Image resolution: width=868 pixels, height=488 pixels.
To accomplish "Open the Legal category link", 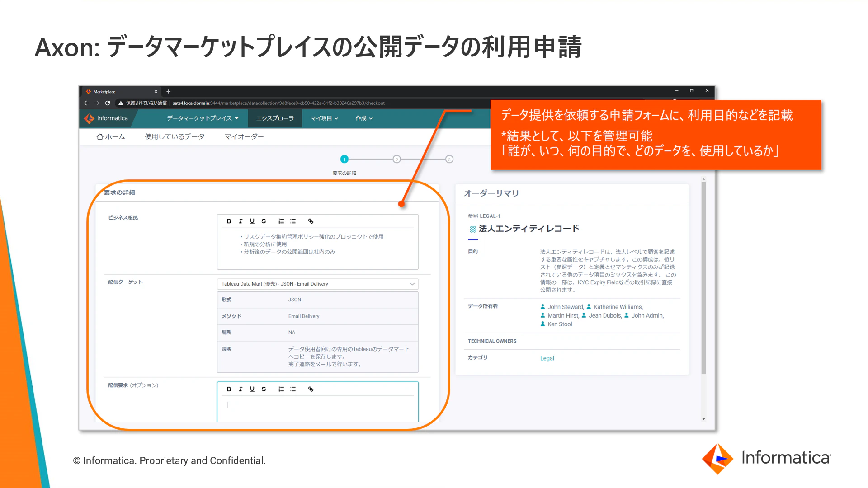I will coord(547,358).
